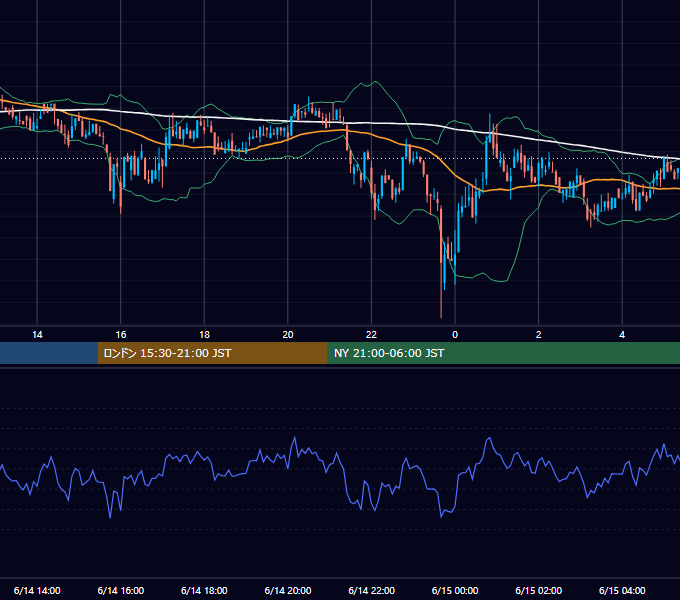Click the 14 hour label on price chart axis
This screenshot has width=680, height=600.
click(x=37, y=335)
